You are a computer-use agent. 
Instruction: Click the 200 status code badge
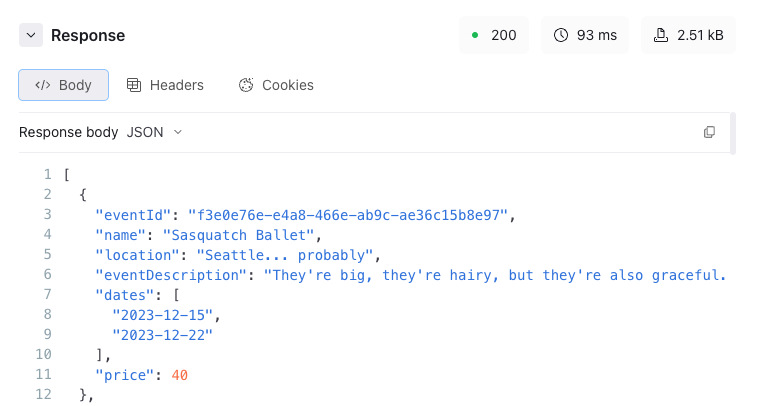[x=494, y=35]
